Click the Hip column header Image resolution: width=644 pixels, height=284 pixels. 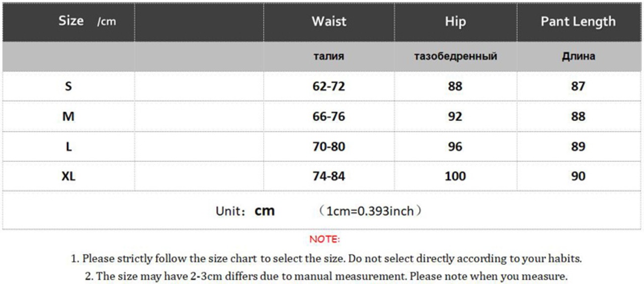pos(455,21)
